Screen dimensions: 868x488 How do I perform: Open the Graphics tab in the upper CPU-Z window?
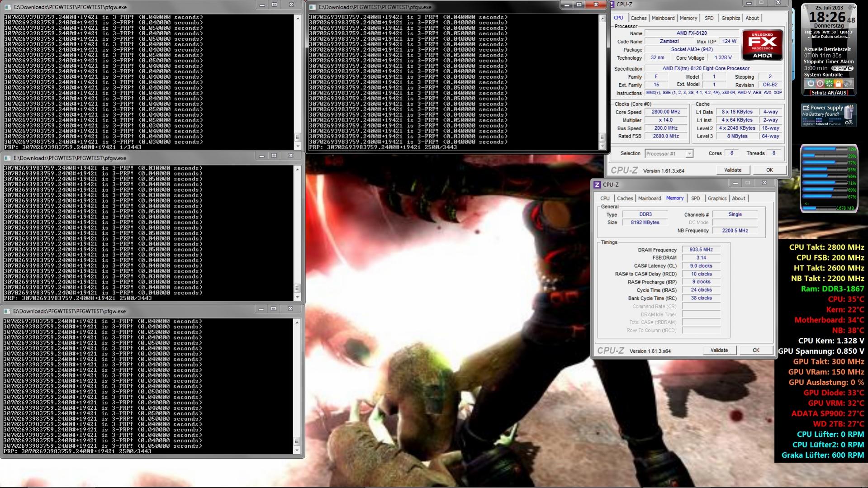coord(730,18)
